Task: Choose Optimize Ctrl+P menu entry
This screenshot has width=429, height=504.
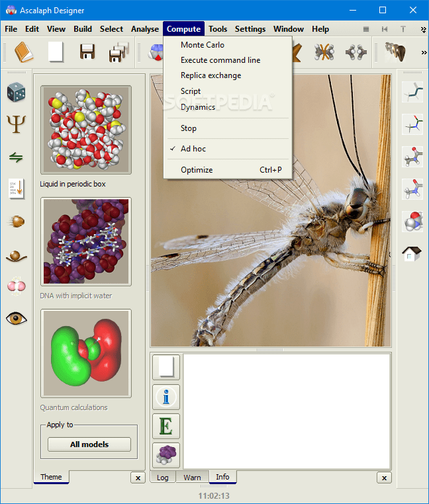Action: (228, 170)
